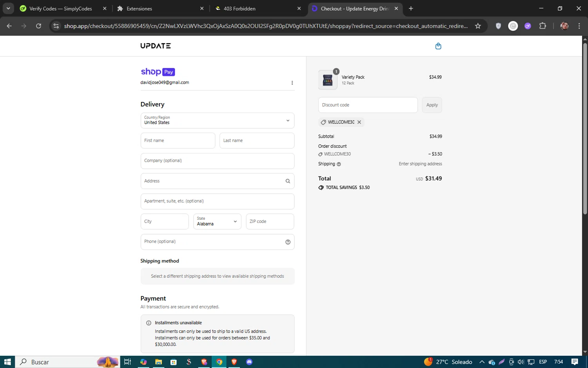Click the email davidjose049@gmail.com

point(165,82)
